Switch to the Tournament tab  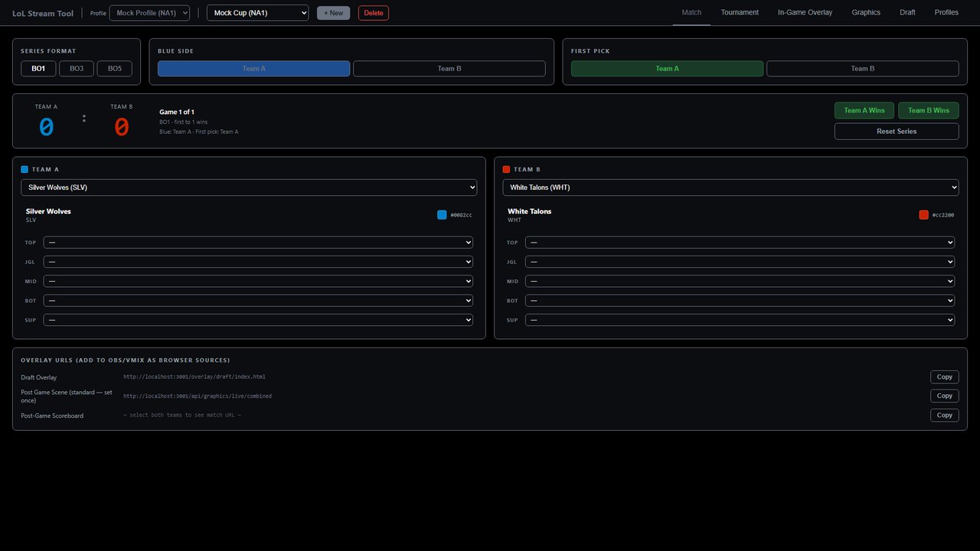740,13
